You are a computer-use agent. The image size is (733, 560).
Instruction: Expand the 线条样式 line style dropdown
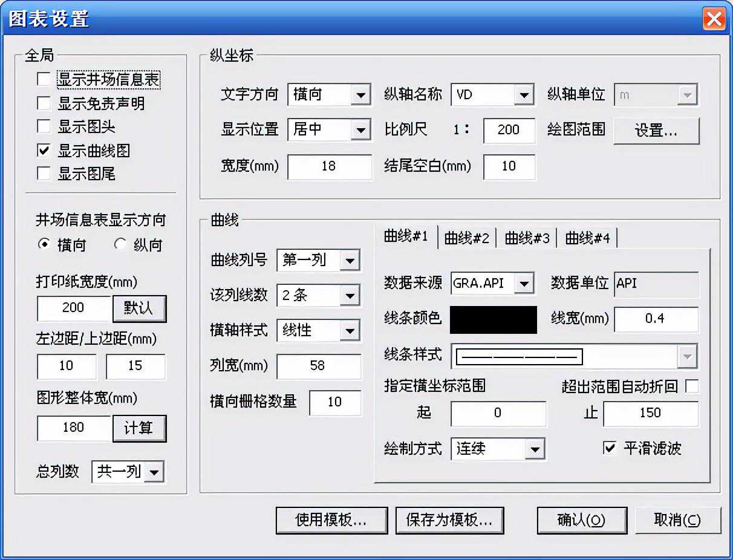tap(686, 356)
